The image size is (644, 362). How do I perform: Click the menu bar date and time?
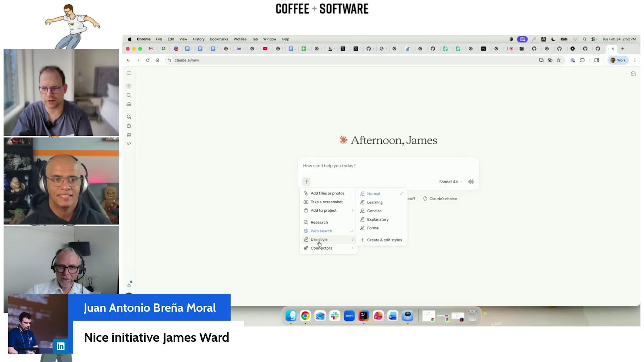pyautogui.click(x=619, y=39)
